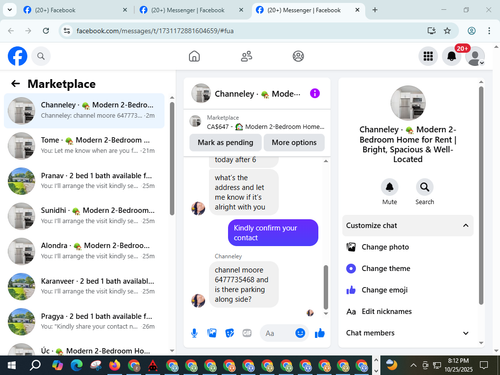The image size is (500, 375).
Task: Click the back arrow beside Marketplace
Action: (x=16, y=84)
